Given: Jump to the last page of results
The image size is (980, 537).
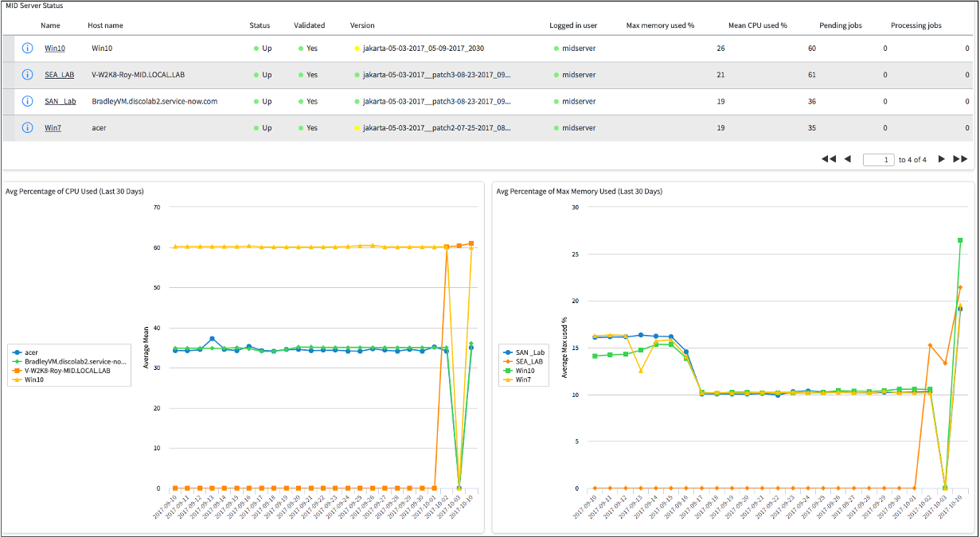Looking at the screenshot, I should pos(960,159).
